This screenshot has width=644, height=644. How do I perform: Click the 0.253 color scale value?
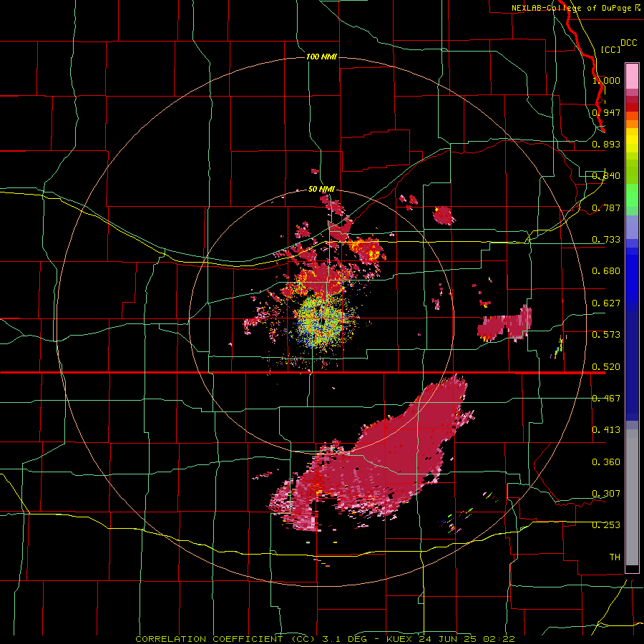(606, 525)
